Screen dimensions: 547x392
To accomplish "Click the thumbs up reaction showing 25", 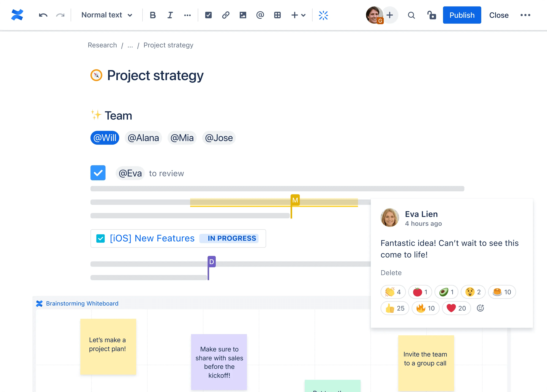I will 394,308.
